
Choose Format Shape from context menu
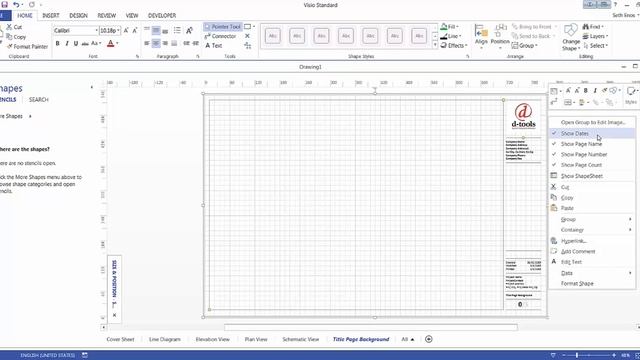591,283
